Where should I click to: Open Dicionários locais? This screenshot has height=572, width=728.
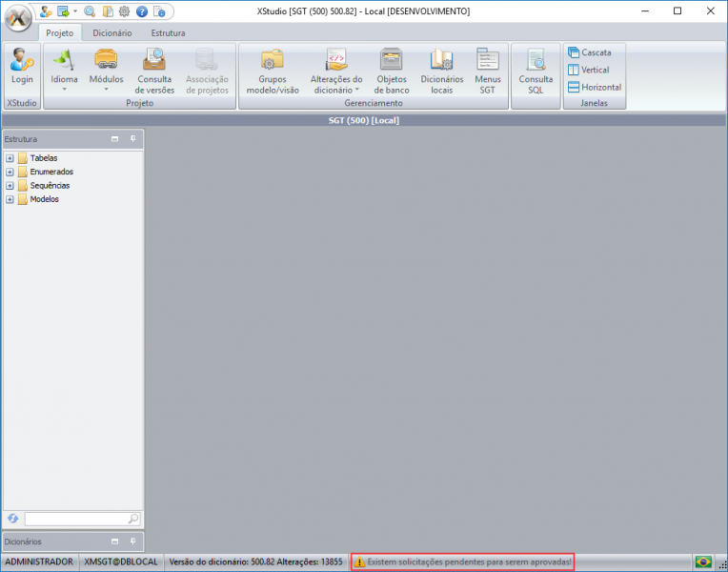(442, 69)
